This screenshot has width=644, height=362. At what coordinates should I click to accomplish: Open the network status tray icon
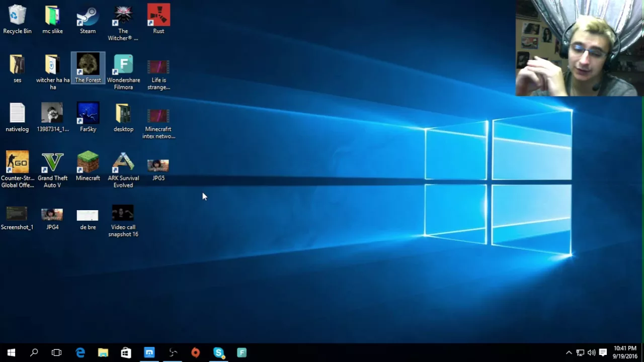coord(580,352)
